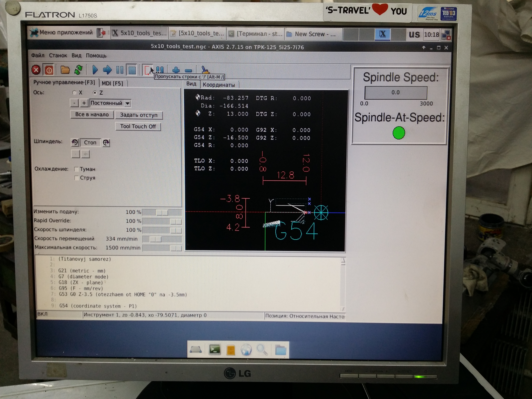Run the program with play icon

tap(95, 70)
